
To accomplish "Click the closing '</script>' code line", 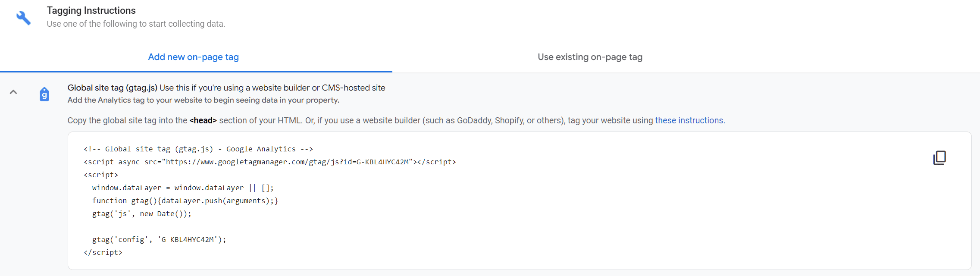I will click(103, 252).
